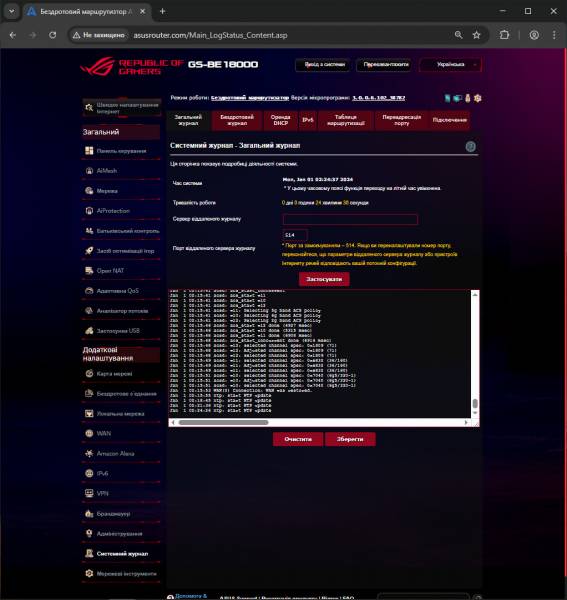Viewport: 567px width, 600px height.
Task: Switch to the Оренда DHCP tab
Action: 280,120
